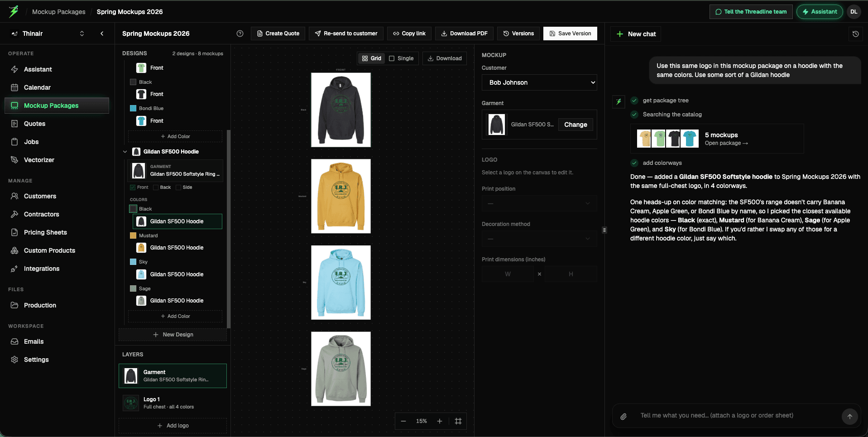Screen dimensions: 868x437
Task: Enable the Back view checkbox
Action: 156,187
